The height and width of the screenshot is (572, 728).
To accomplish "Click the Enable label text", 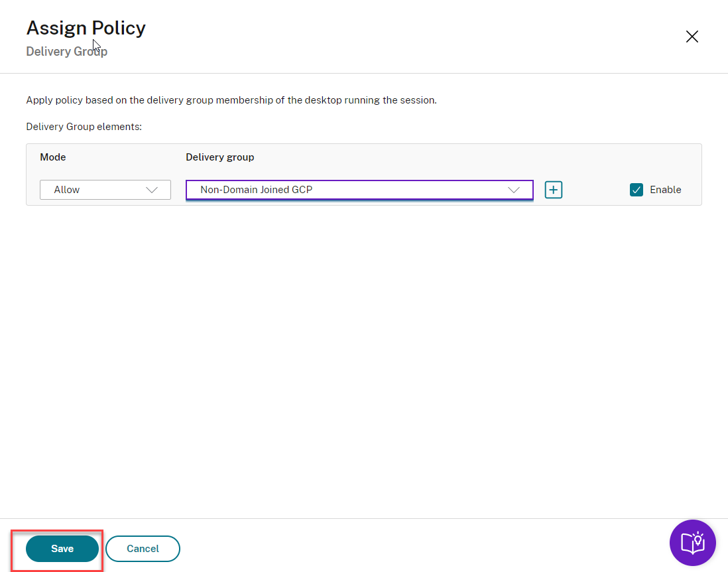I will tap(665, 190).
